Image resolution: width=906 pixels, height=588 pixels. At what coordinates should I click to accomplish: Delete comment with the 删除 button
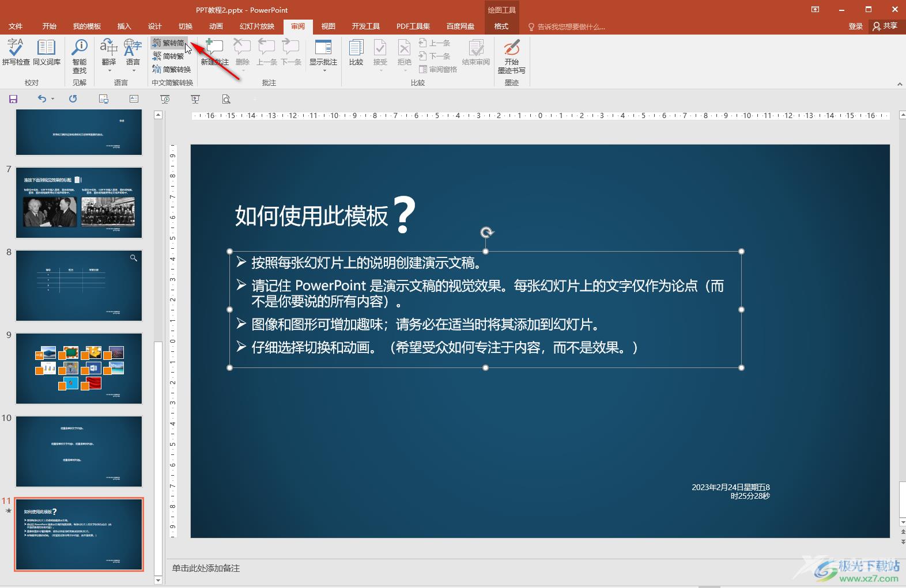tap(243, 55)
